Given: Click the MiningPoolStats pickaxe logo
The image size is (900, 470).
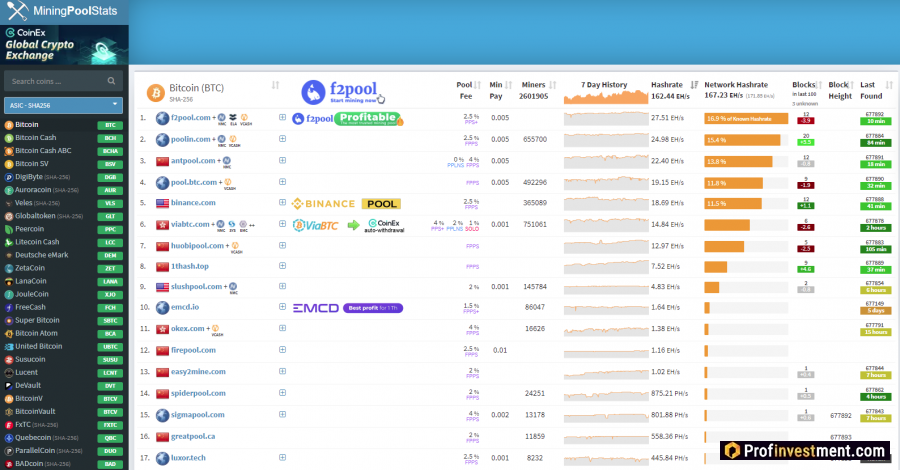Looking at the screenshot, I should [x=17, y=11].
